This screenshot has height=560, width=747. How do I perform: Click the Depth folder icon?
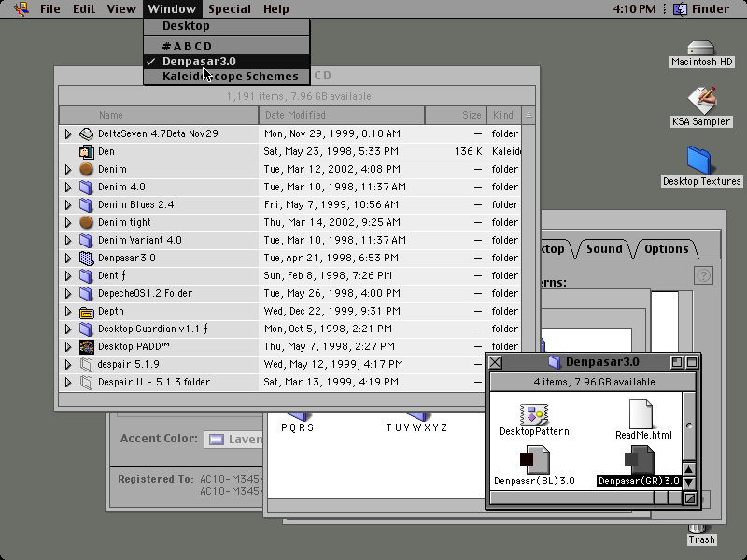(x=86, y=312)
